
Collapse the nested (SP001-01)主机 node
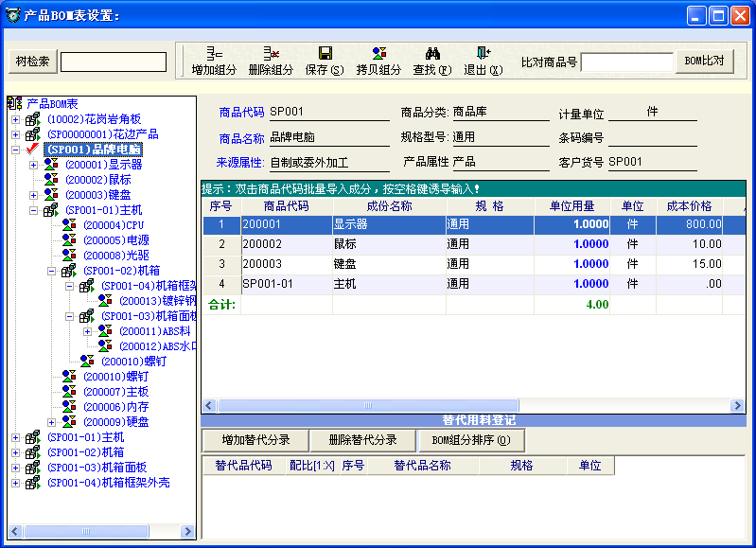click(33, 210)
